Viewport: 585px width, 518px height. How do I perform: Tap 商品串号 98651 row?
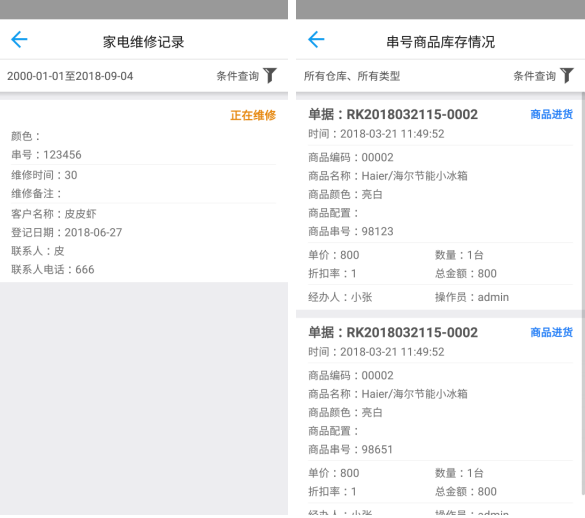[x=351, y=449]
